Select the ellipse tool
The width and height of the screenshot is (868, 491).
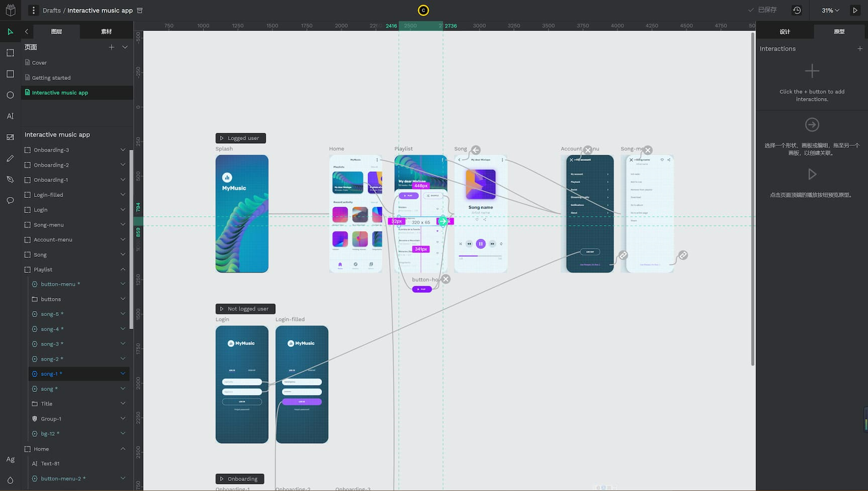pyautogui.click(x=10, y=95)
